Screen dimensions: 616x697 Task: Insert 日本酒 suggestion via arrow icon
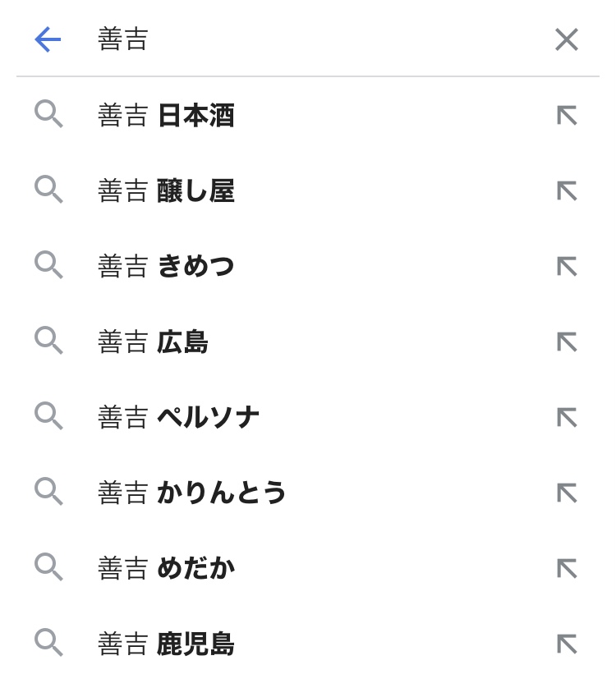567,116
